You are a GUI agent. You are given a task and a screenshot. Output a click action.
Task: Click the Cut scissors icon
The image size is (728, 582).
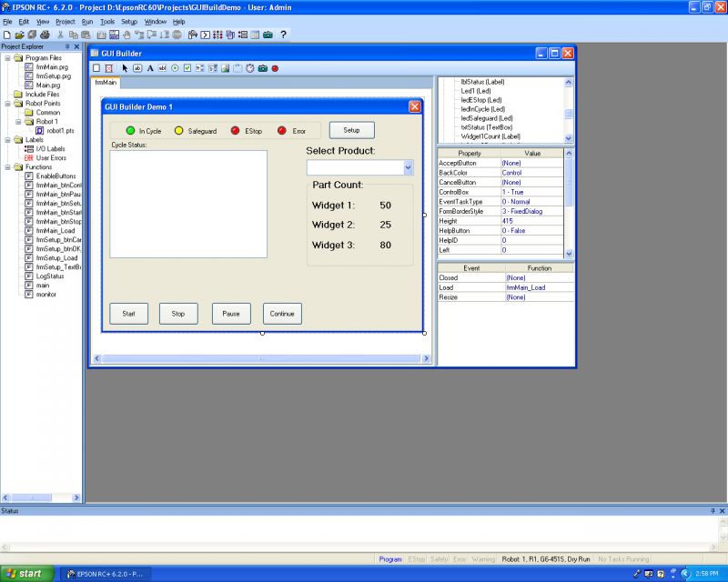[x=60, y=35]
